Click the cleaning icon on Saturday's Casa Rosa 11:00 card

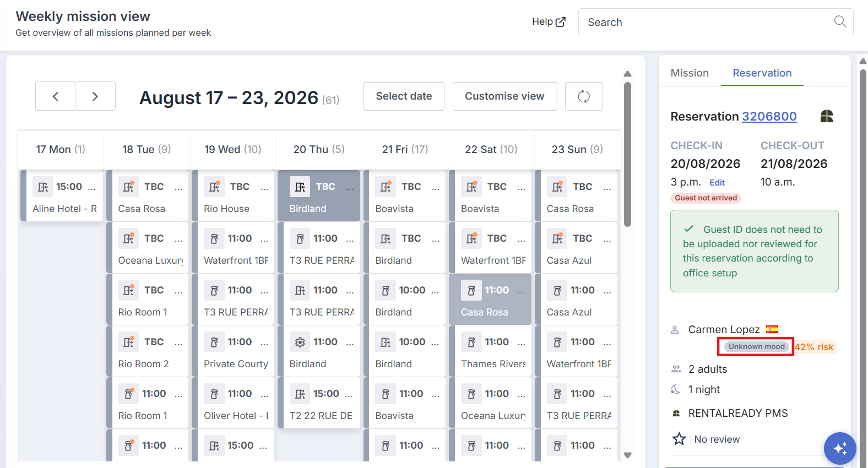471,290
